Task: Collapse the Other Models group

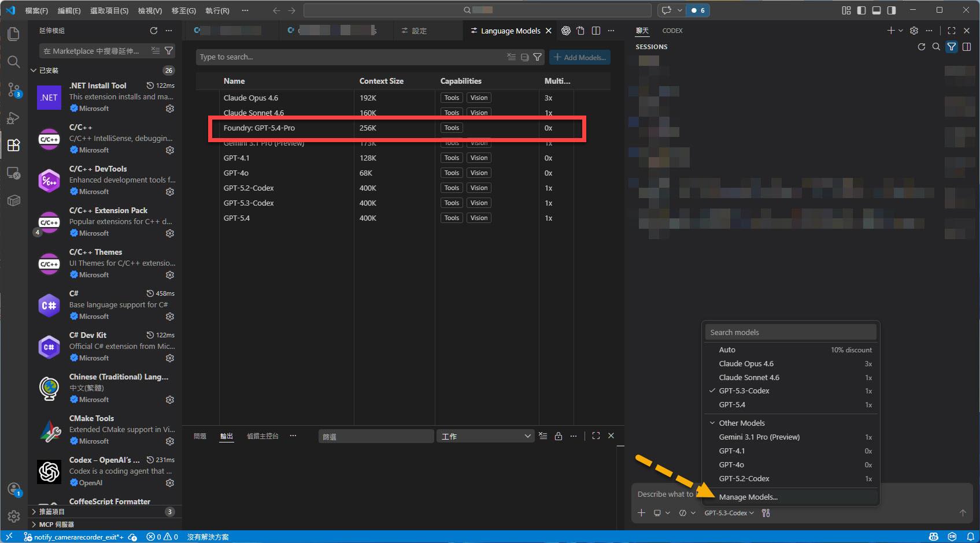Action: click(x=712, y=423)
